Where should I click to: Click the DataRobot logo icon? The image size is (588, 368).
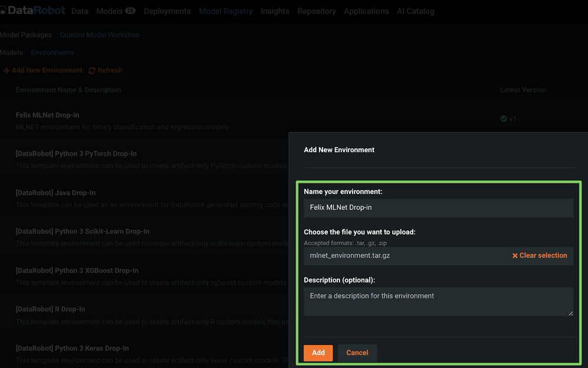pos(4,11)
